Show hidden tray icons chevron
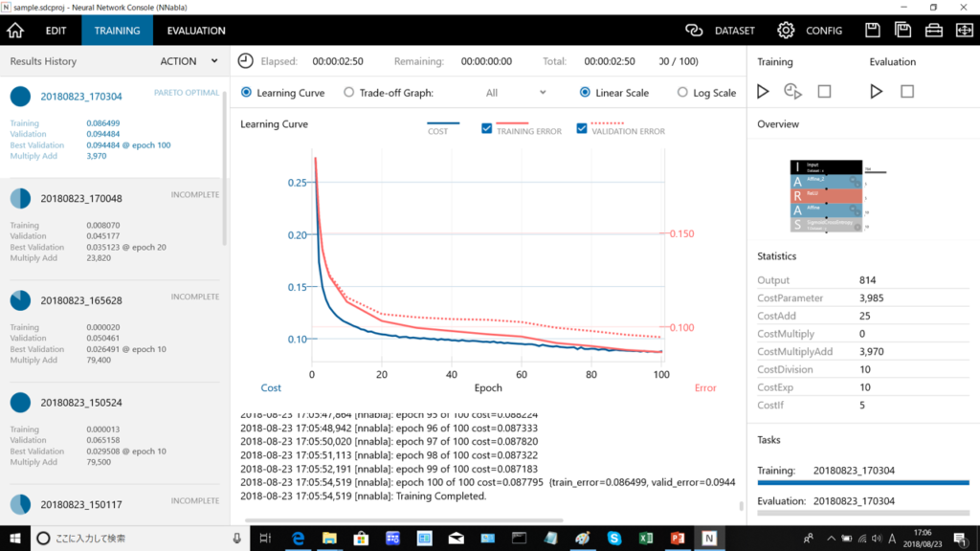This screenshot has width=980, height=551. point(831,538)
